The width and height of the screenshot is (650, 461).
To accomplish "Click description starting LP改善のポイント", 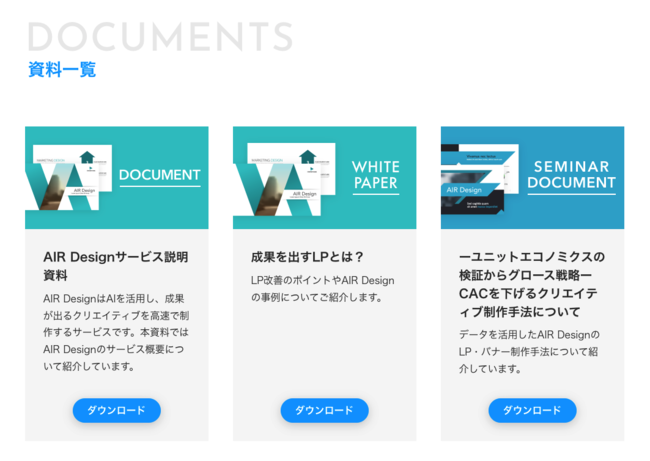I will click(x=323, y=289).
